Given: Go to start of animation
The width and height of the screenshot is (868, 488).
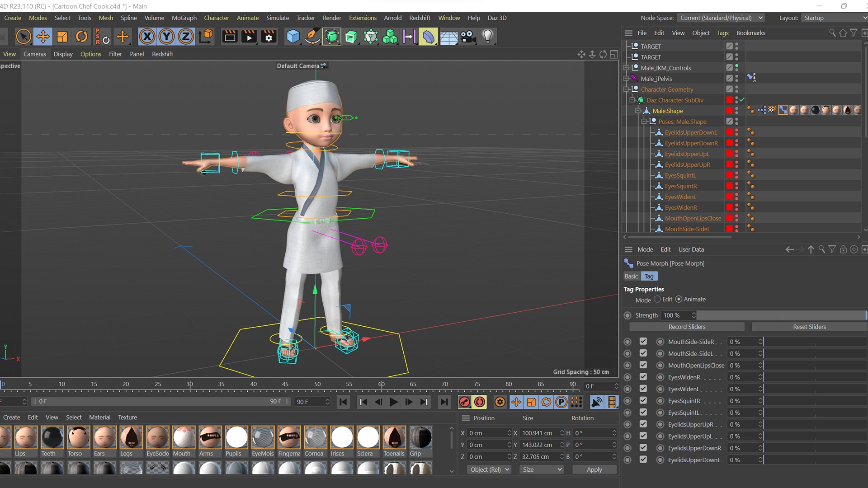Looking at the screenshot, I should pos(343,402).
